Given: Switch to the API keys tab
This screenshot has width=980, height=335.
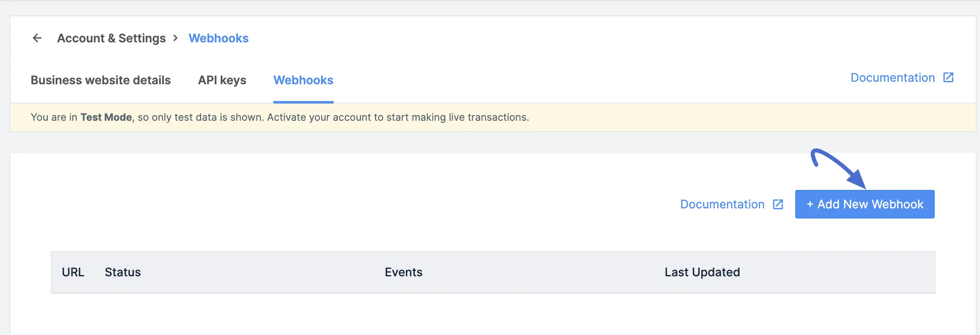Looking at the screenshot, I should 222,80.
